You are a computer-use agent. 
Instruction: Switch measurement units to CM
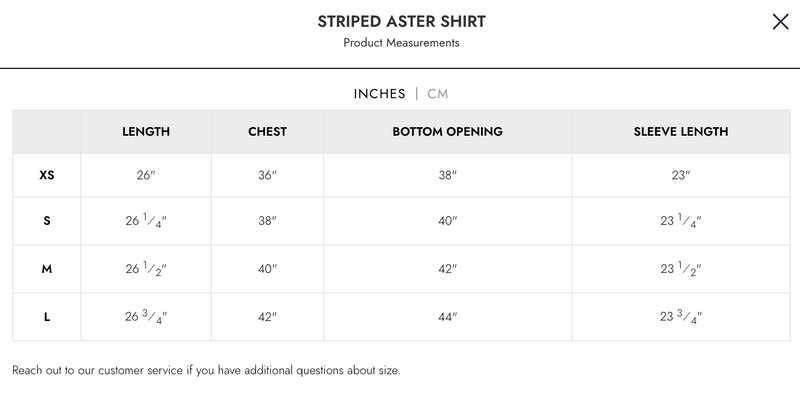438,94
